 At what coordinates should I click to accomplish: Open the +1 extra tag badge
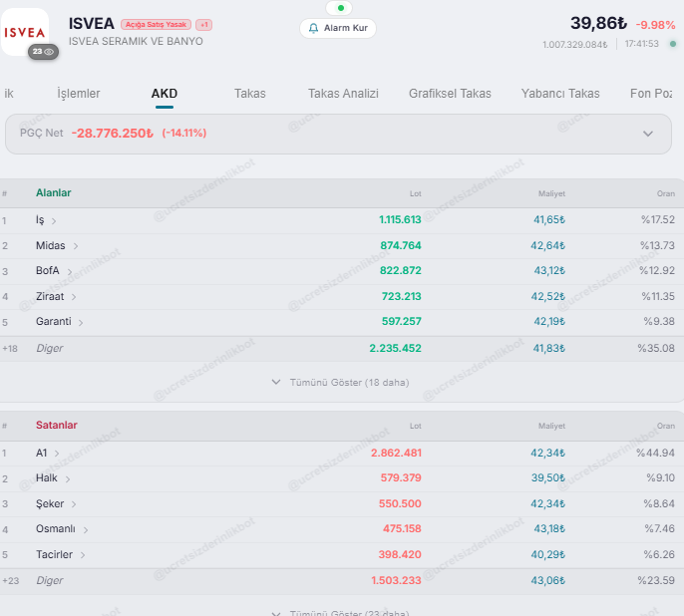203,24
